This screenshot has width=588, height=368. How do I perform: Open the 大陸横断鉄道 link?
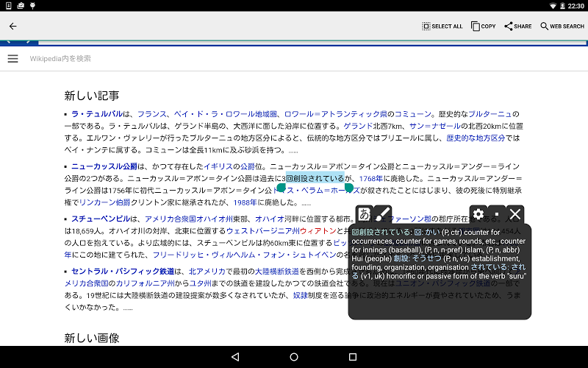point(277,271)
